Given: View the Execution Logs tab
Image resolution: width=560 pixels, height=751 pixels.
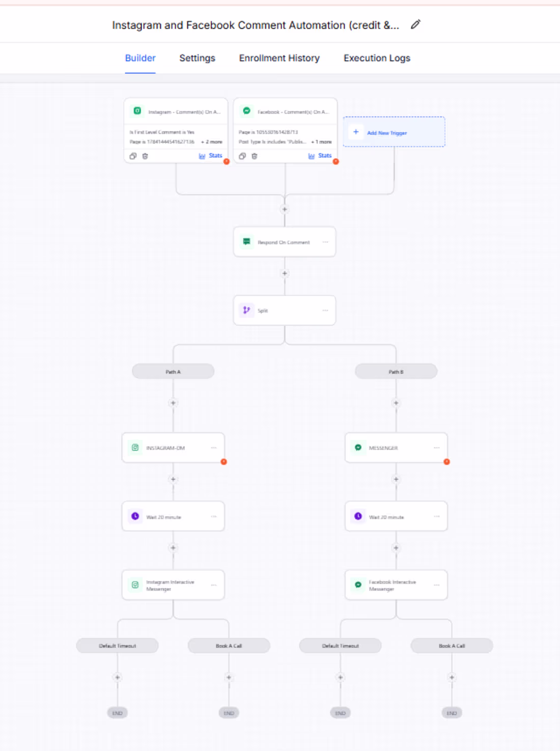Looking at the screenshot, I should (377, 58).
